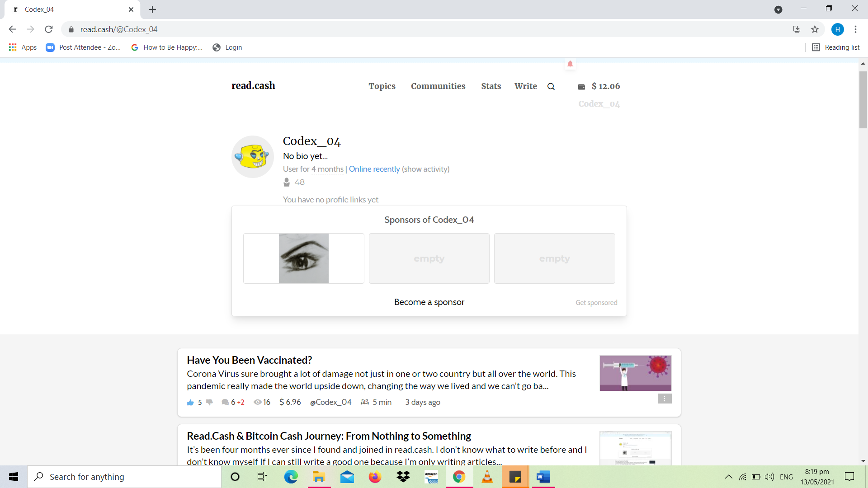This screenshot has height=488, width=868.
Task: Launch Microsoft Edge from taskbar
Action: tap(291, 477)
